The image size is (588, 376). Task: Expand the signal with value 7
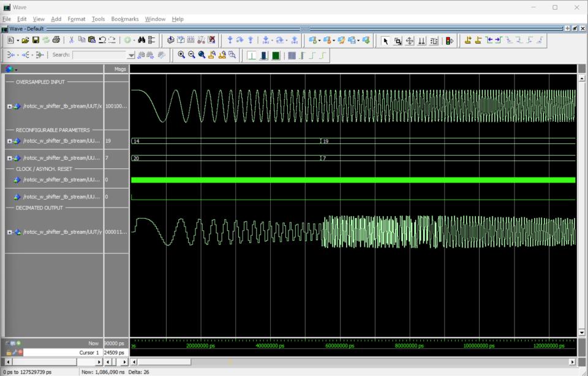click(9, 158)
